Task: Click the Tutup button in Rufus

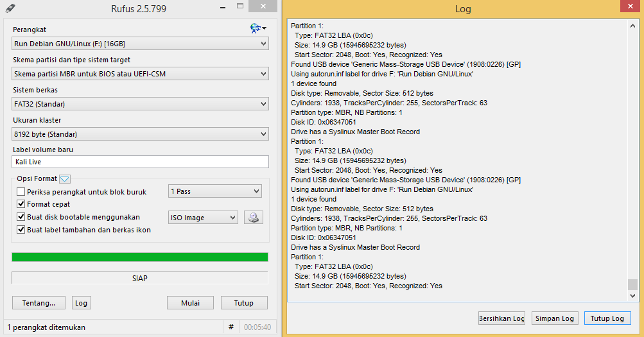Action: [244, 303]
